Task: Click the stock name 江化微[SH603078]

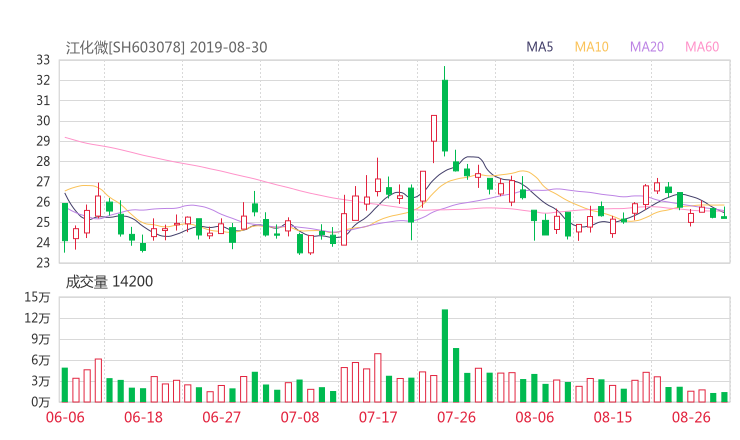Action: pos(125,47)
